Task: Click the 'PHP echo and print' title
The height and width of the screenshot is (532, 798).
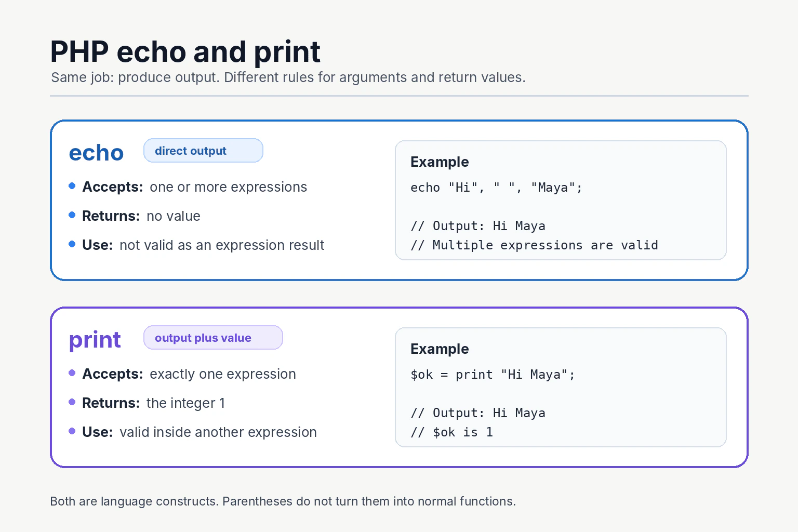Action: click(185, 52)
